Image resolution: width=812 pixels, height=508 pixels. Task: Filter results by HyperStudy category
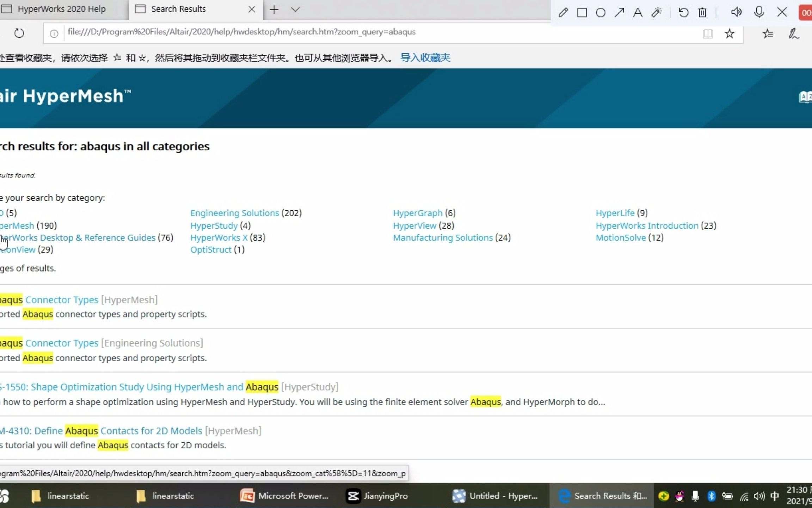tap(214, 225)
